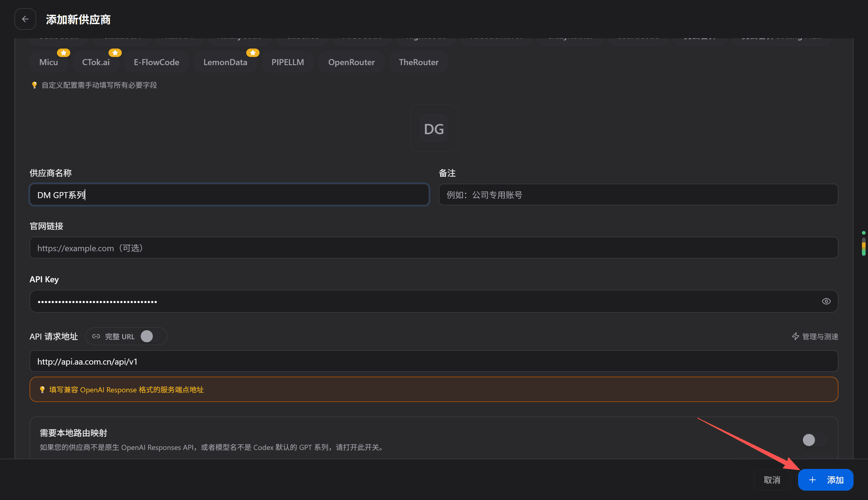The image size is (868, 500).
Task: Toggle the 完整 URL switch
Action: pos(151,336)
